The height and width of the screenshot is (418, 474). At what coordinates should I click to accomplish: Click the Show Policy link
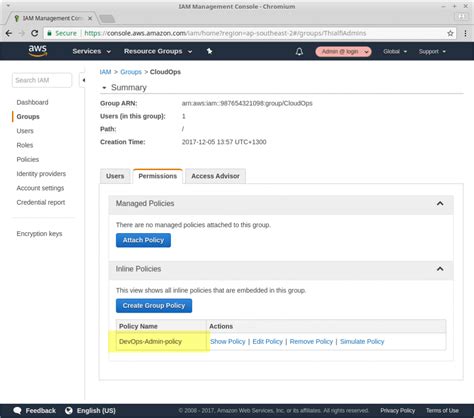[x=228, y=342]
